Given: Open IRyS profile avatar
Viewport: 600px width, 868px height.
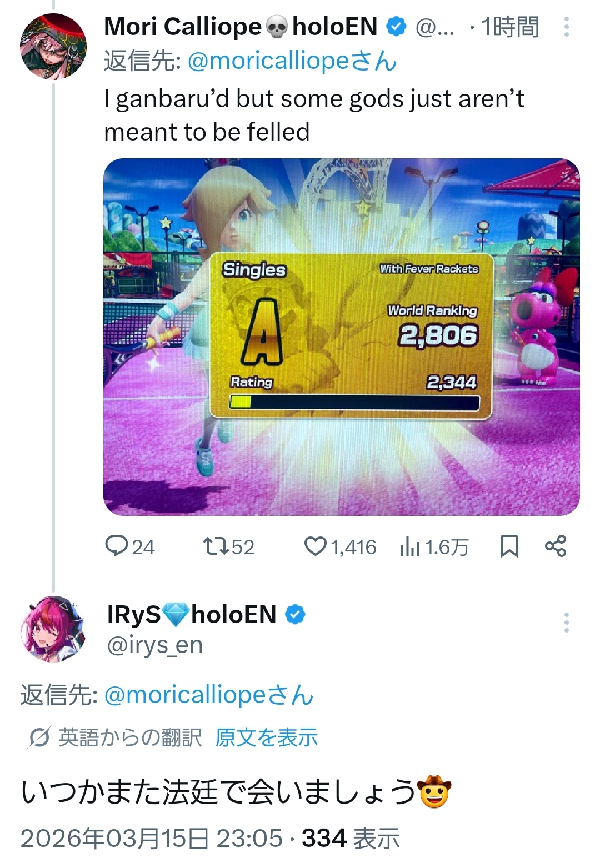Looking at the screenshot, I should tap(53, 629).
